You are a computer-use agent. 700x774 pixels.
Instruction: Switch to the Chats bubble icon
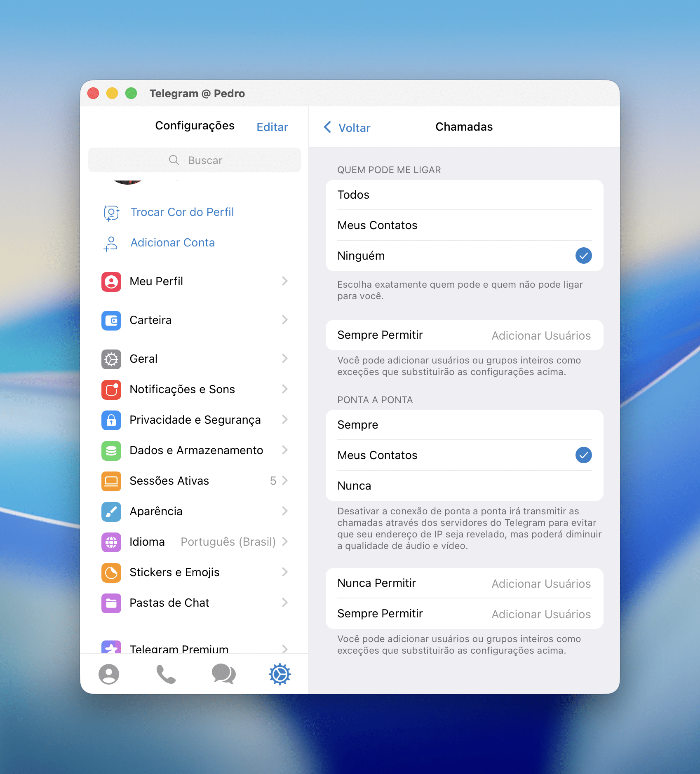223,674
